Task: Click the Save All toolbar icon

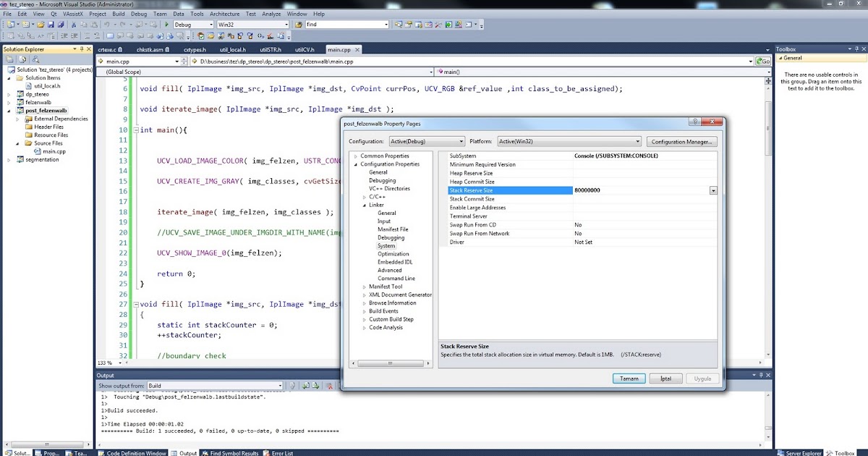Action: 61,25
